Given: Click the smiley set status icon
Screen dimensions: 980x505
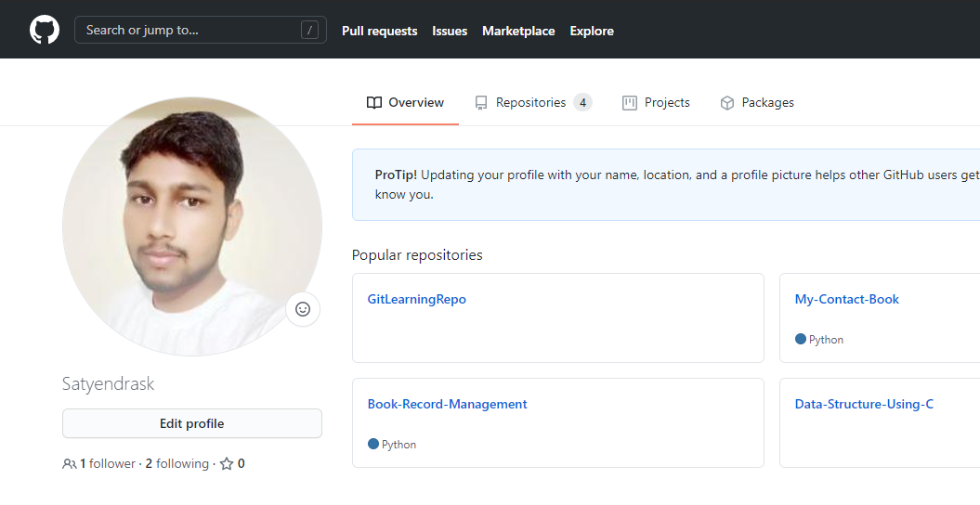Looking at the screenshot, I should (303, 309).
